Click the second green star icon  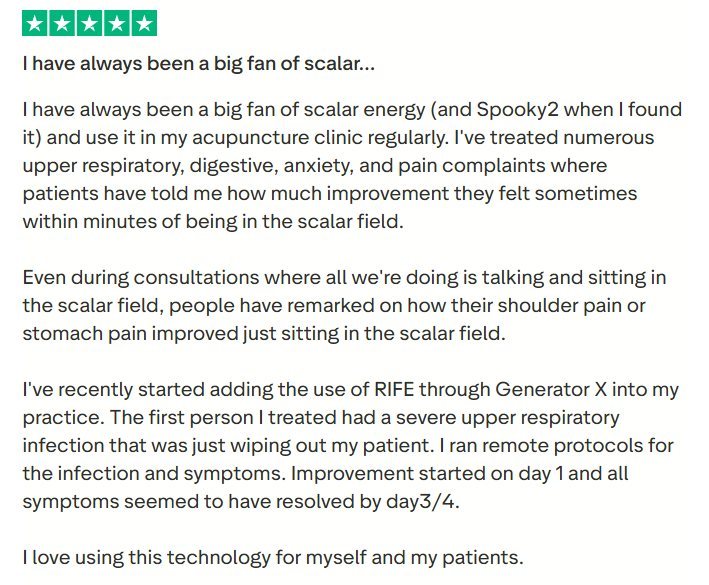click(x=62, y=23)
